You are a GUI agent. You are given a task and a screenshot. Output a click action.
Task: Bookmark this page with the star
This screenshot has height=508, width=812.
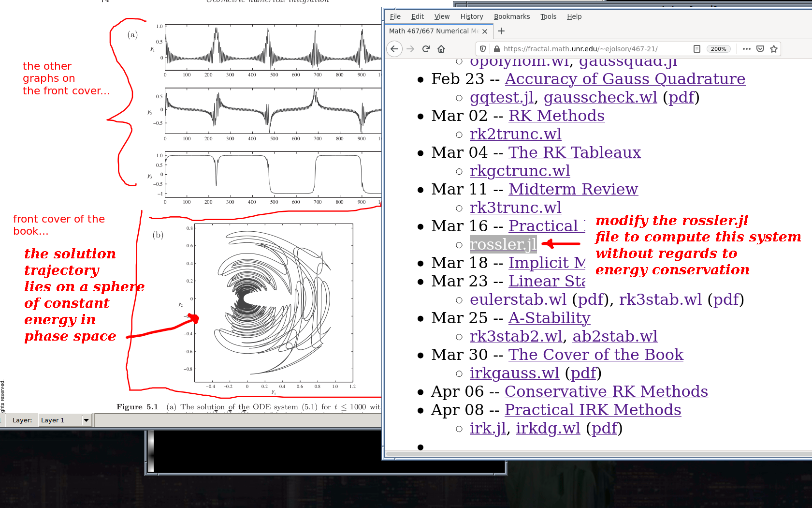pyautogui.click(x=774, y=49)
